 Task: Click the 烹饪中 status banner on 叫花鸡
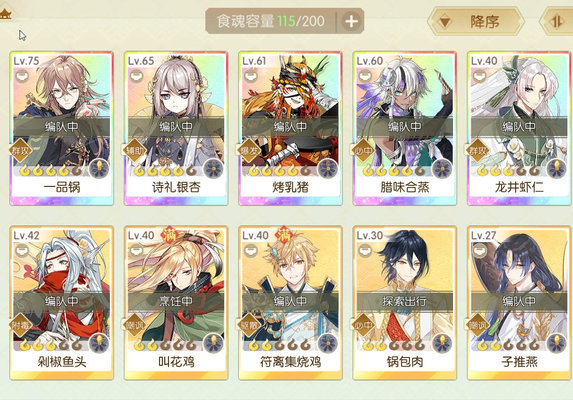point(176,301)
